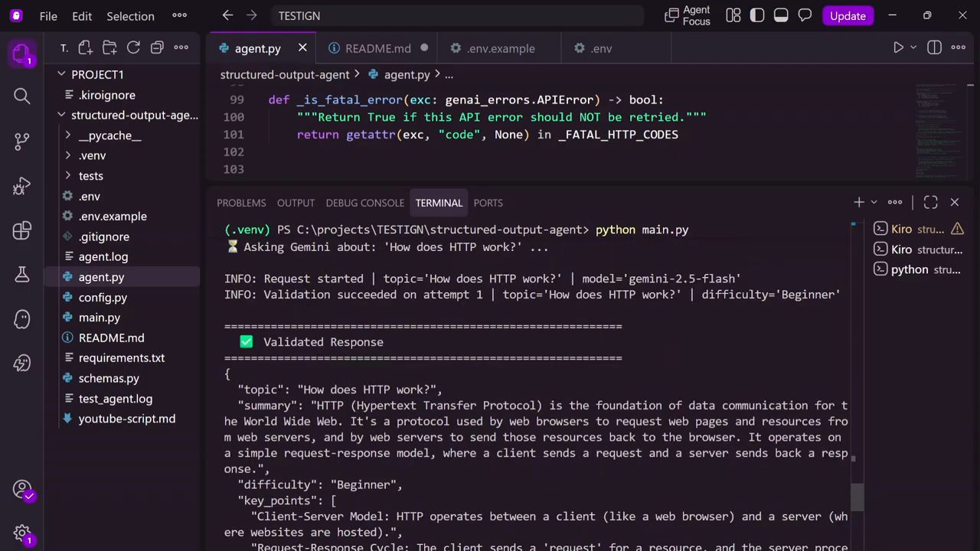Image resolution: width=980 pixels, height=551 pixels.
Task: Open the new terminal profile dropdown
Action: pyautogui.click(x=874, y=202)
